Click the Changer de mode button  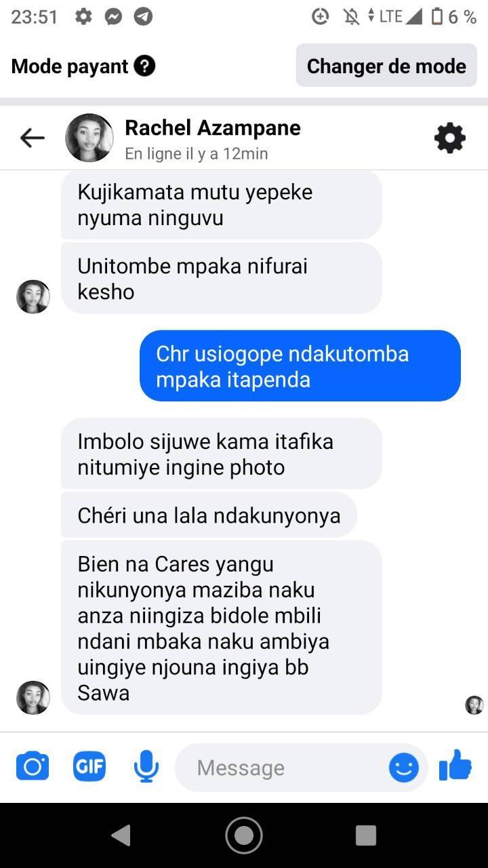point(386,66)
